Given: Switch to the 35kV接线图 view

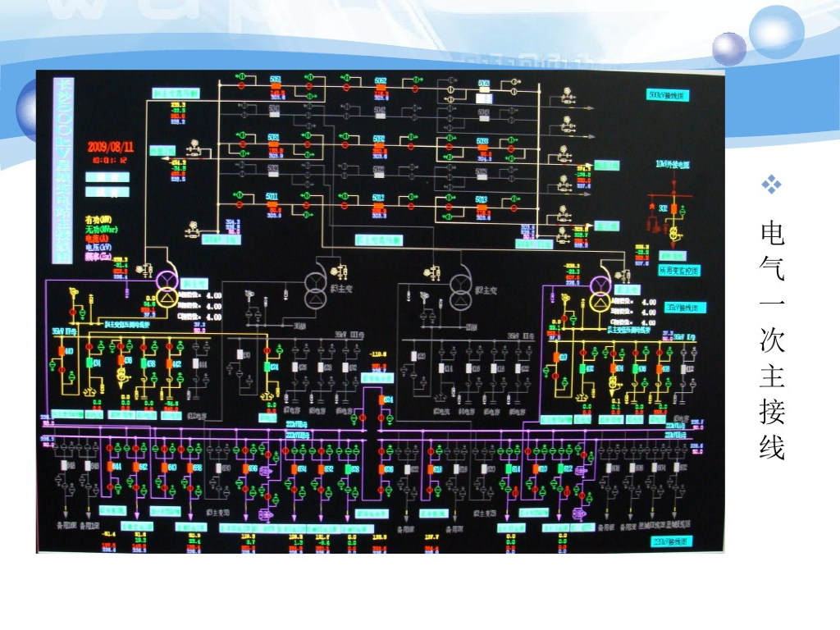Looking at the screenshot, I should point(685,308).
